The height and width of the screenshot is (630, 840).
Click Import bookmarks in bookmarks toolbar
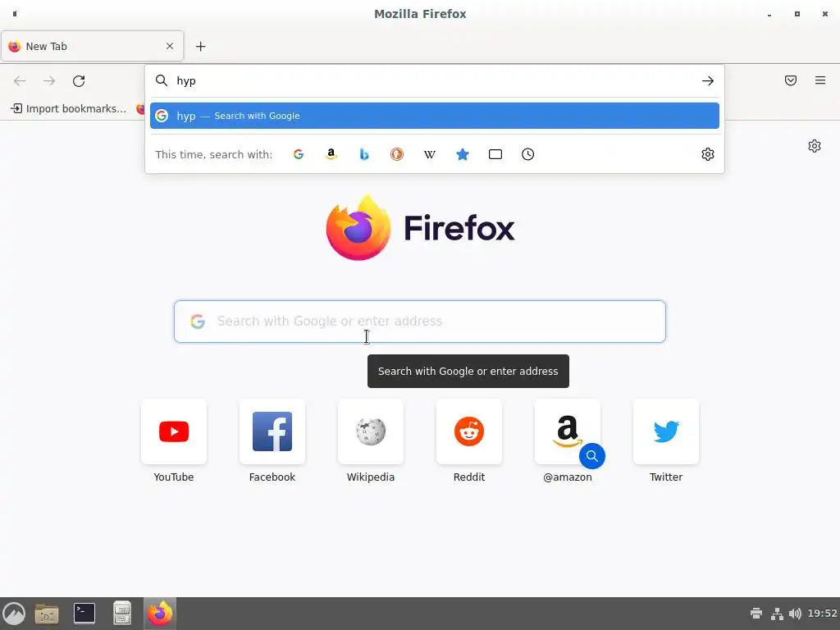click(69, 109)
